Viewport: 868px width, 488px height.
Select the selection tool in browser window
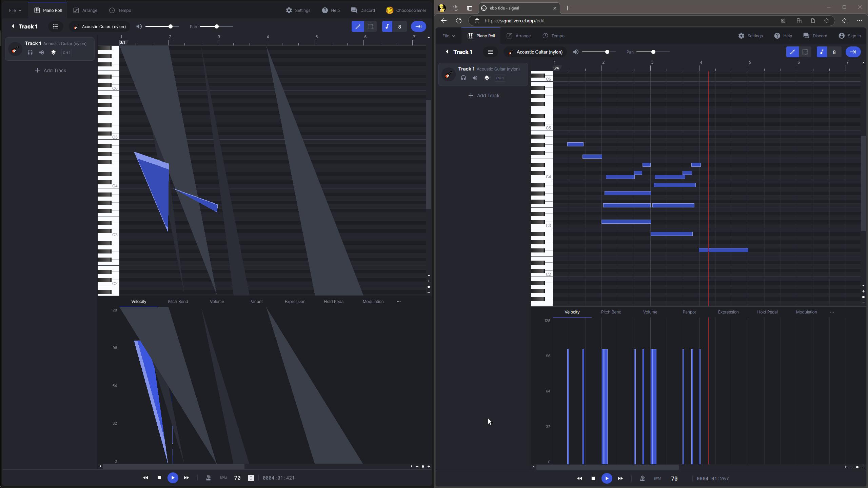(805, 52)
